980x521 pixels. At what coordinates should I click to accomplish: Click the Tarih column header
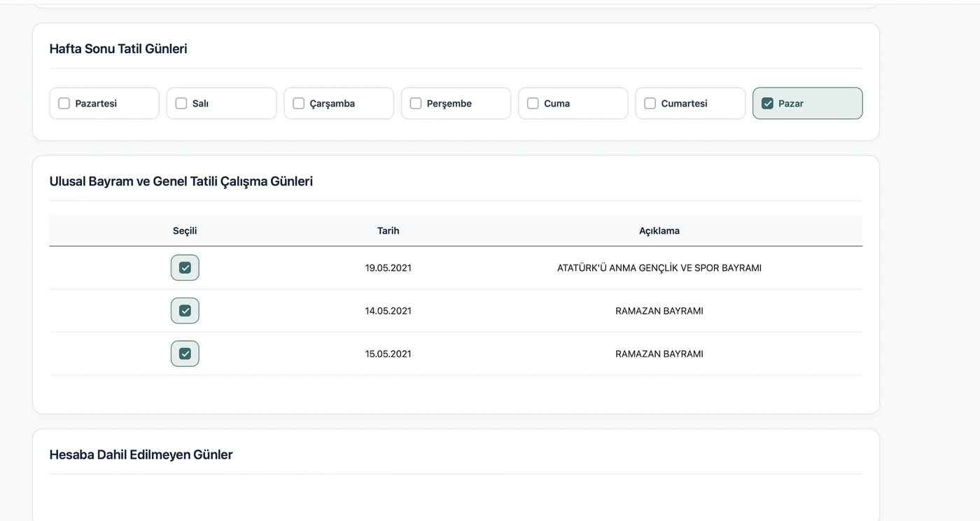coord(388,230)
